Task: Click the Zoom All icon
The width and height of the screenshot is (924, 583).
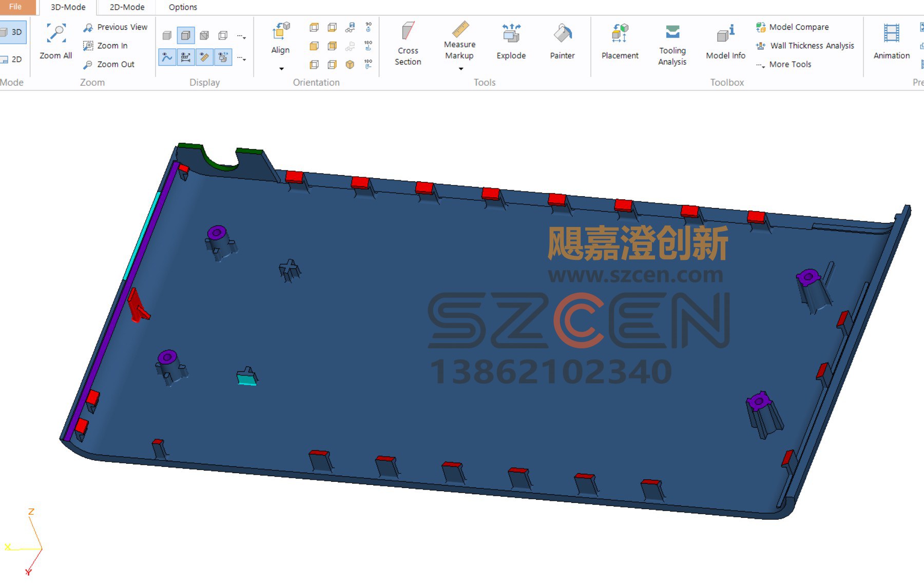Action: tap(56, 32)
